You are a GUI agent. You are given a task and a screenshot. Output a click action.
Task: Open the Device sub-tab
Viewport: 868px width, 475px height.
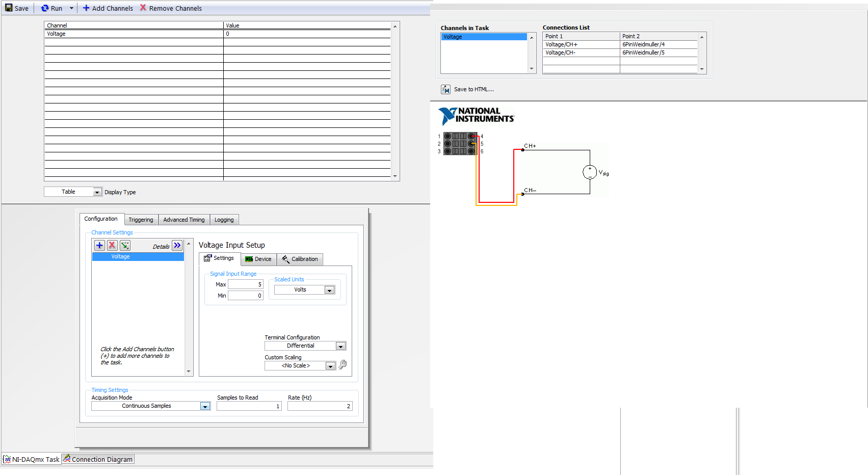(258, 259)
